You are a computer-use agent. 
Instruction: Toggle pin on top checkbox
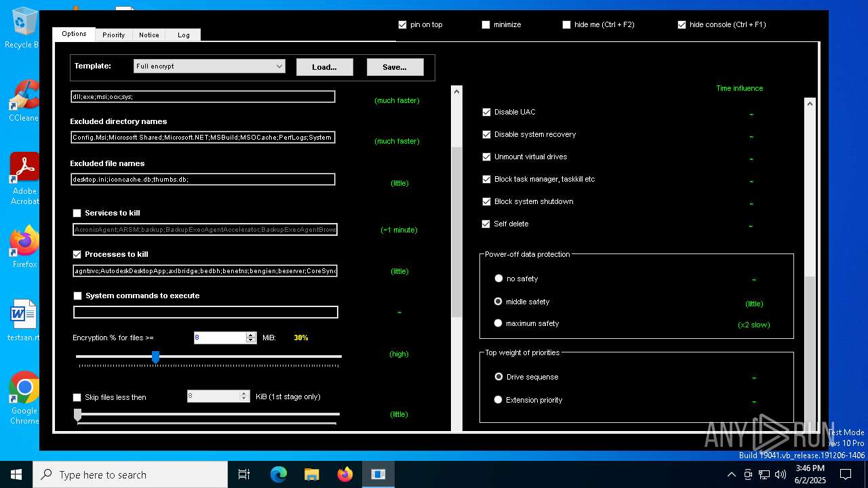coord(403,24)
